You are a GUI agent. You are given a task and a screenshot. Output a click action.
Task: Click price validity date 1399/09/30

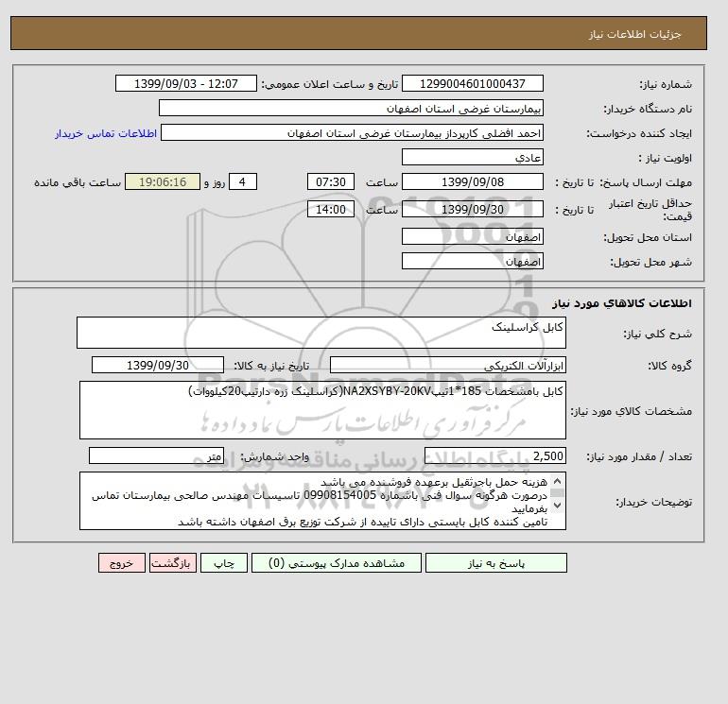tap(472, 209)
